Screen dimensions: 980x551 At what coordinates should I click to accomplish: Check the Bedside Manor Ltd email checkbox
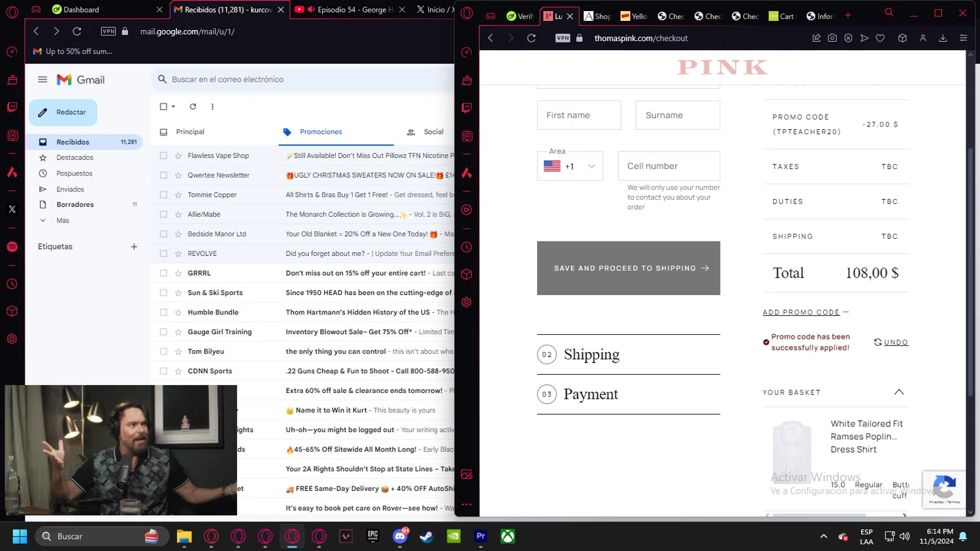coord(163,234)
